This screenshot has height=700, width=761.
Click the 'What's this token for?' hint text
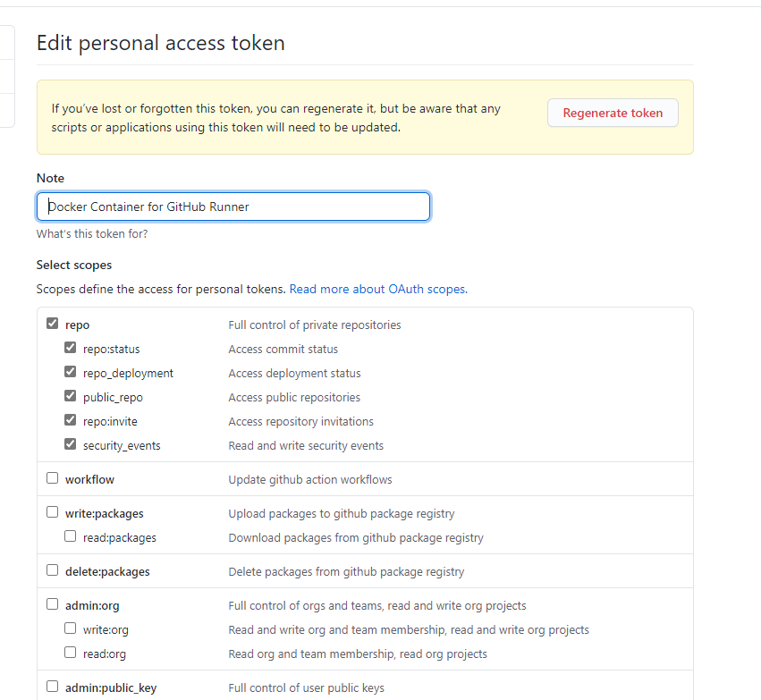point(92,234)
